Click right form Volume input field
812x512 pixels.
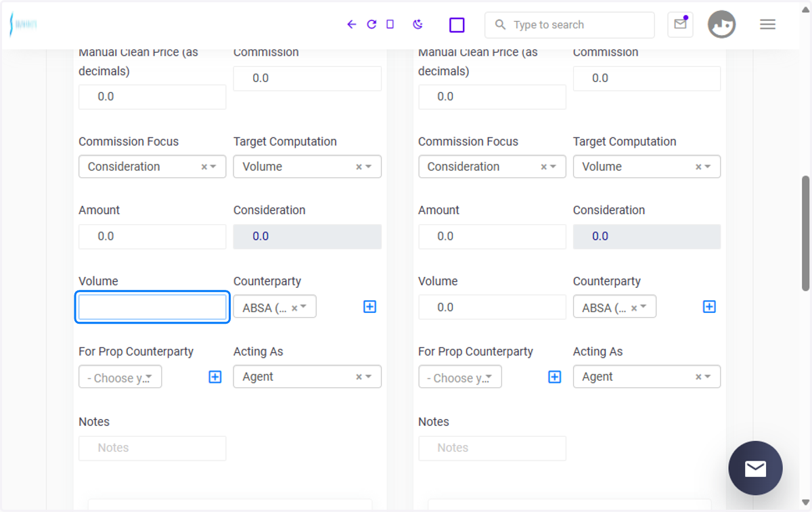point(492,307)
